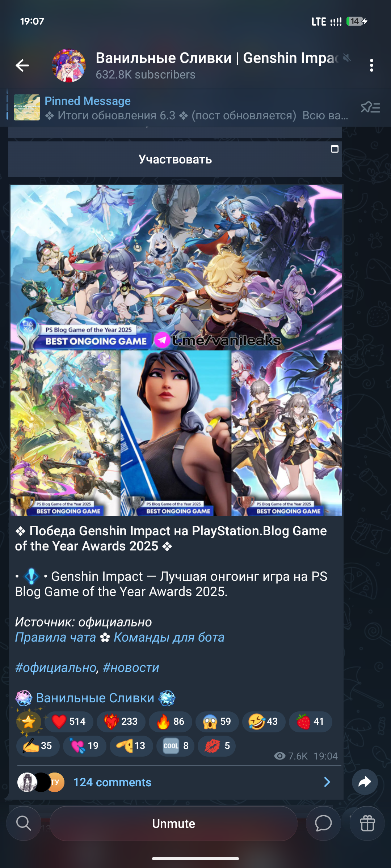Image resolution: width=391 pixels, height=868 pixels.
Task: Tap the Unmute button
Action: pos(173,824)
